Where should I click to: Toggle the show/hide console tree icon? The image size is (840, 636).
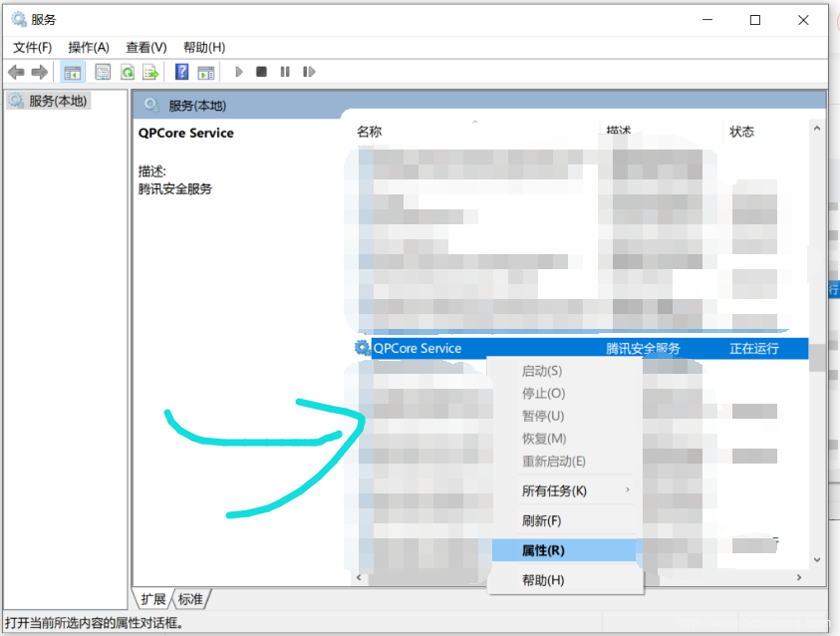click(x=73, y=72)
